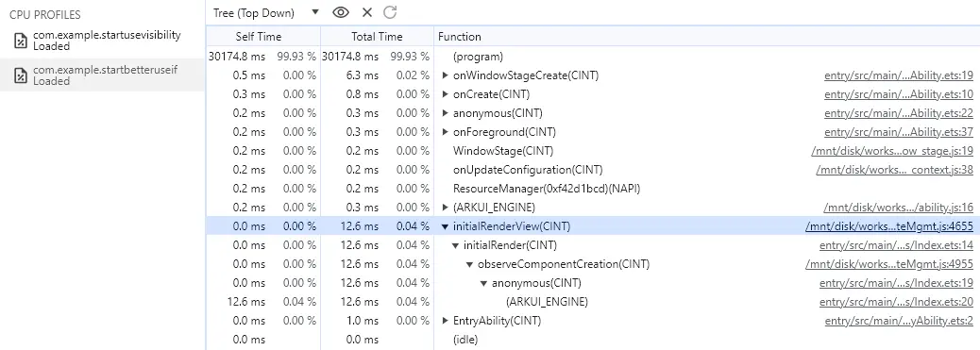Select the com.example.startbetteruseif profile
Viewport: 980px width, 350px height.
click(102, 75)
